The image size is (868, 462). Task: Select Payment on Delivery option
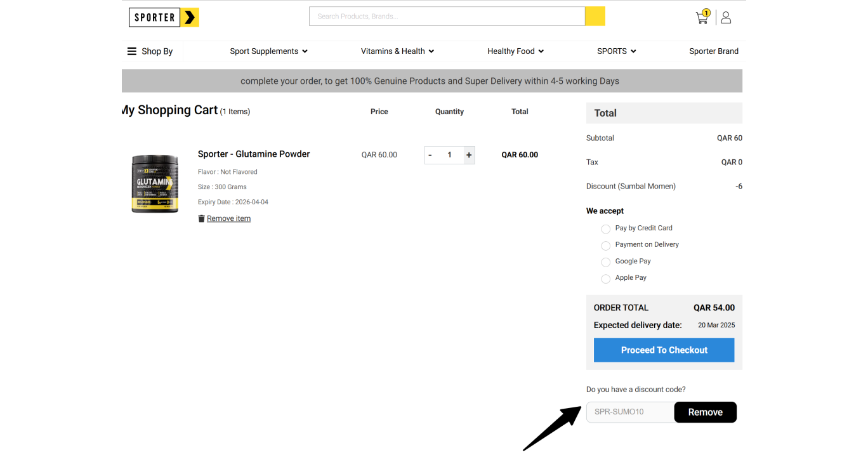coord(605,245)
